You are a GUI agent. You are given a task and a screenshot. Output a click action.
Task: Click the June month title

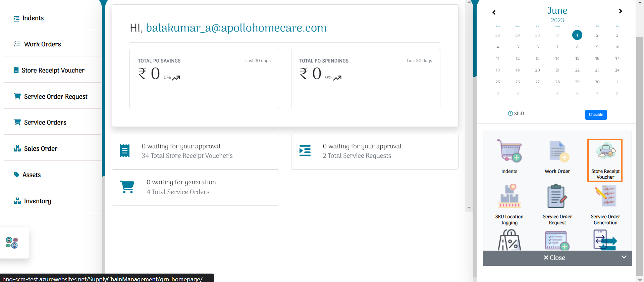(557, 11)
